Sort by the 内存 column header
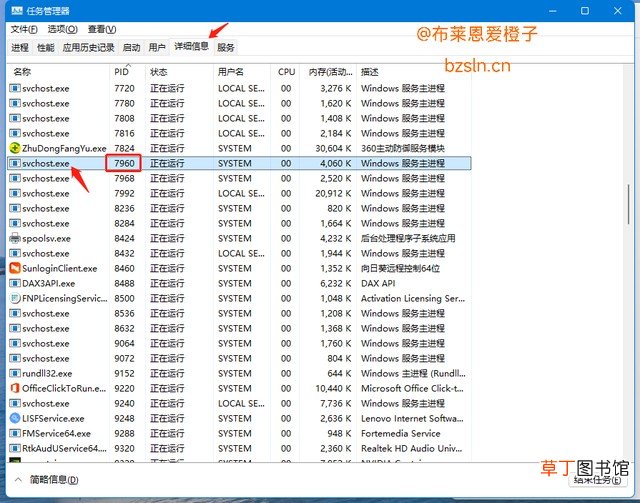This screenshot has height=503, width=640. 328,72
